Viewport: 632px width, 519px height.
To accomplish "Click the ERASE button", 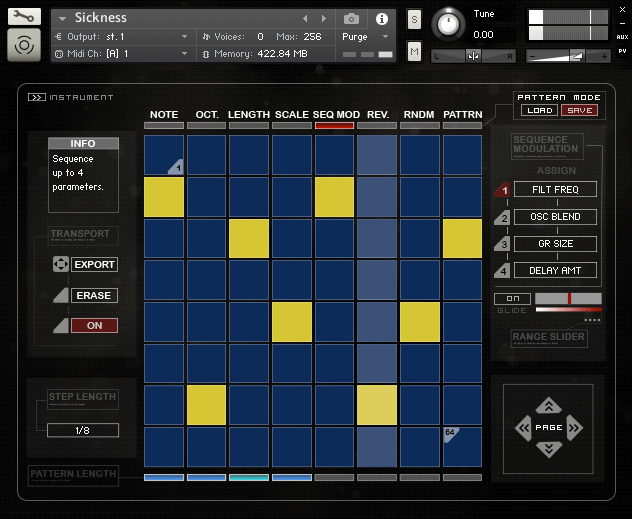I will (94, 295).
